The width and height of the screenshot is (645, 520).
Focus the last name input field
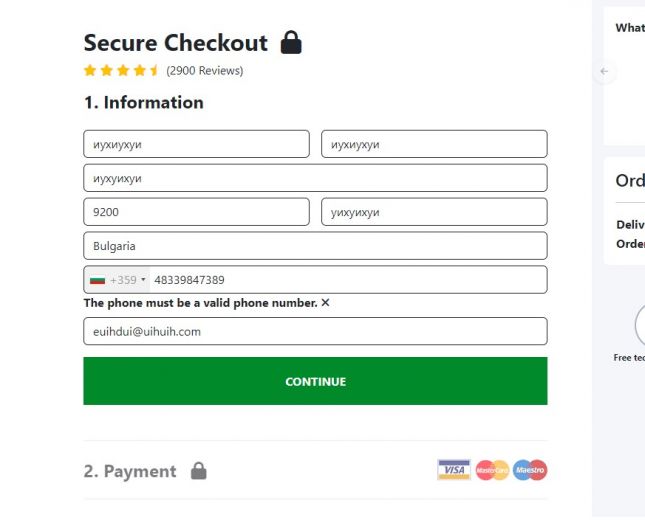click(434, 144)
